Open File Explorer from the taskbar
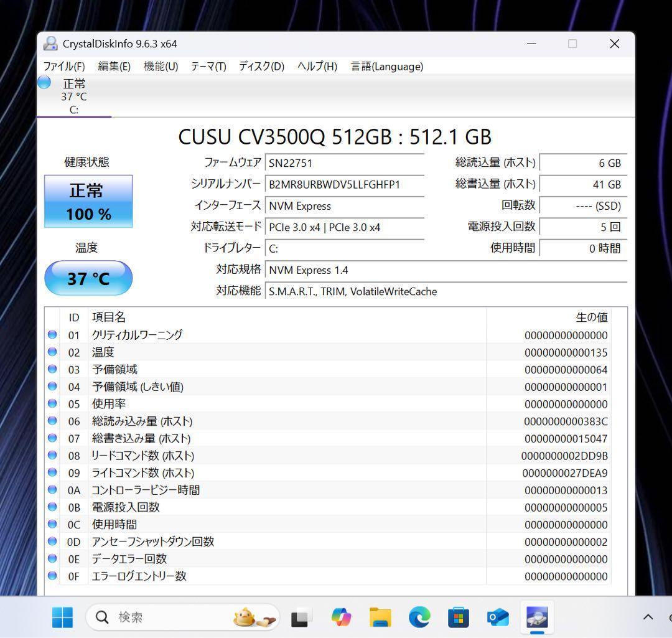 tap(380, 617)
